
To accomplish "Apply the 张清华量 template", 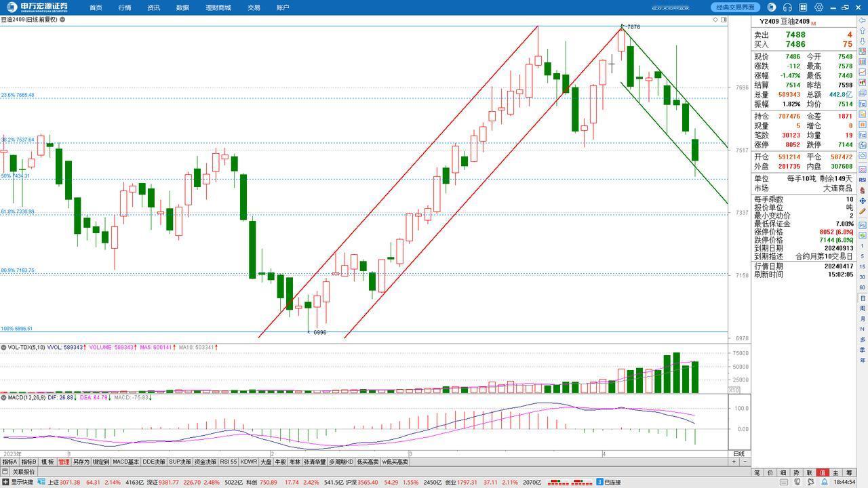I will 315,462.
